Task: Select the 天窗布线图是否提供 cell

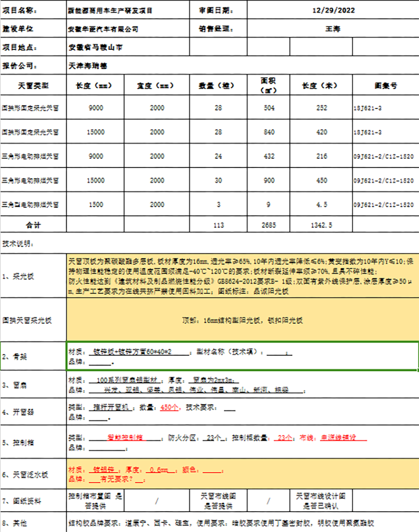Action: 217,501
